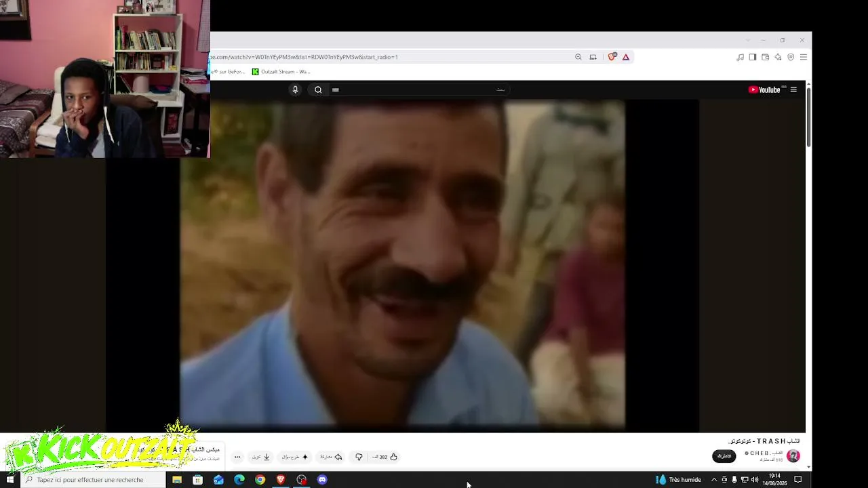868x488 pixels.
Task: Open Microsoft Store from the taskbar
Action: pos(198,480)
